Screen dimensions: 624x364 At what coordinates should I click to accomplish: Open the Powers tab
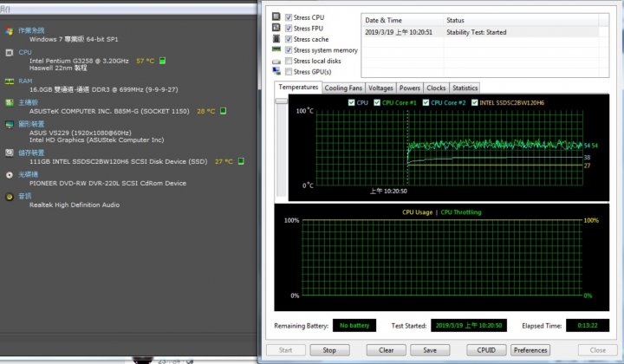coord(409,88)
